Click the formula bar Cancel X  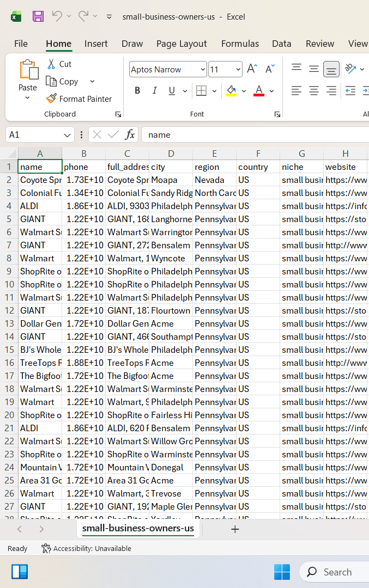(97, 134)
